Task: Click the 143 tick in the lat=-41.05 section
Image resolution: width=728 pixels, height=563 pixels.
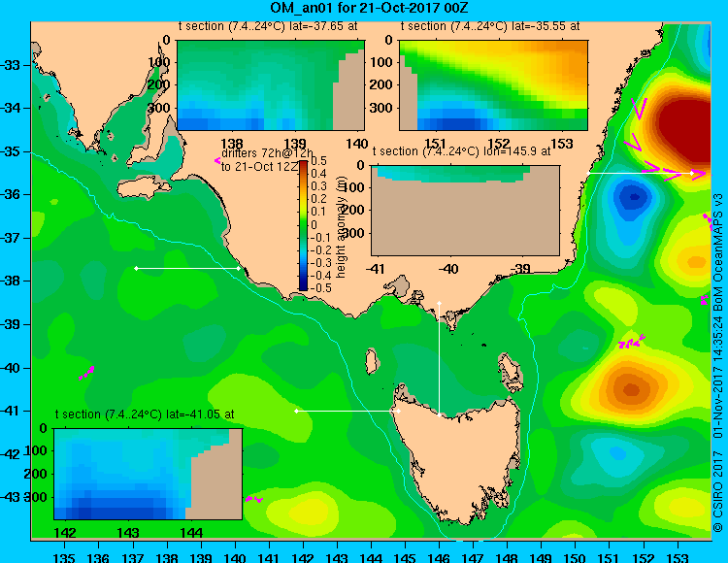Action: [x=128, y=532]
